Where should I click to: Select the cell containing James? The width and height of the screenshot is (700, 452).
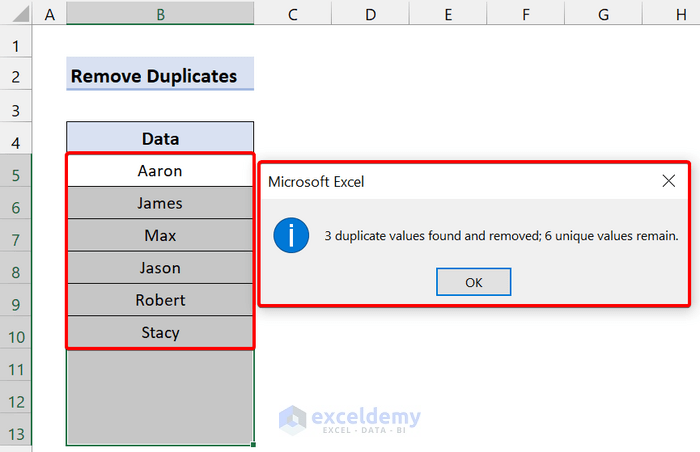(x=160, y=203)
